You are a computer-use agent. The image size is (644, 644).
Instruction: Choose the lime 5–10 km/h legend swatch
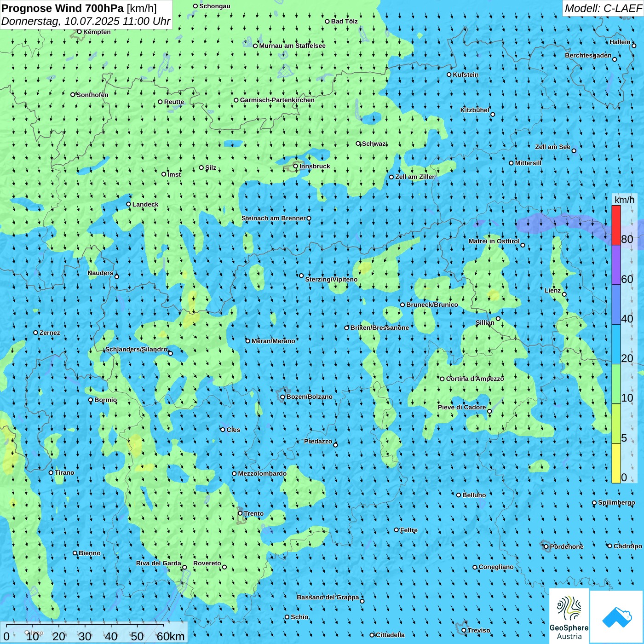coord(616,424)
